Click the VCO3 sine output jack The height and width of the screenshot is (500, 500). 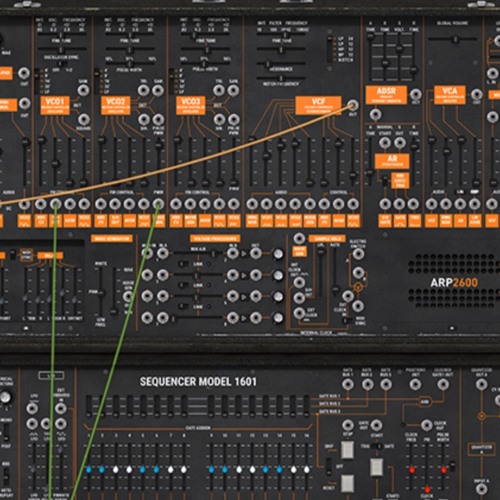pyautogui.click(x=219, y=119)
